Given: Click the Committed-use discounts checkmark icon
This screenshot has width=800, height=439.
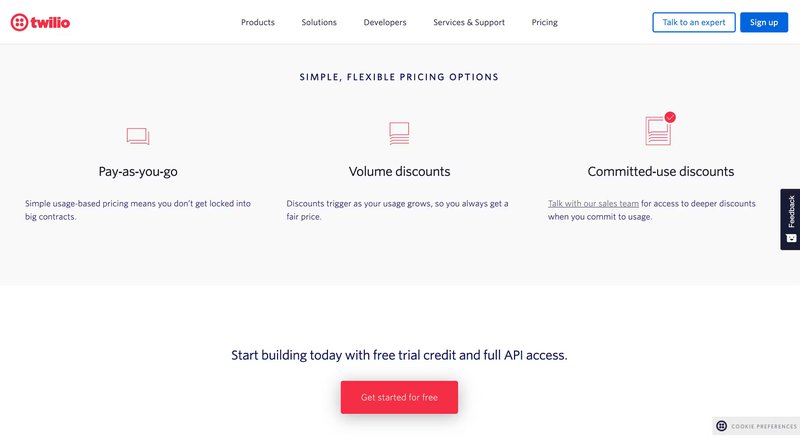Looking at the screenshot, I should (x=670, y=117).
